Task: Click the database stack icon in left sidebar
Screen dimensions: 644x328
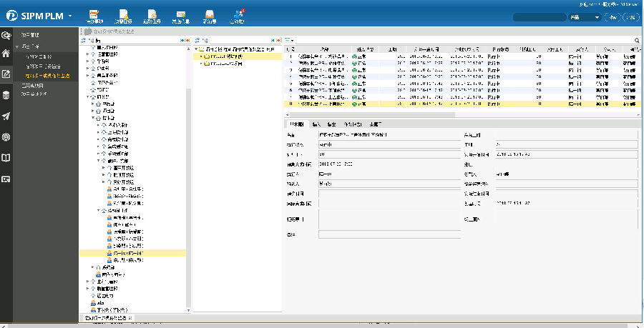Action: [x=6, y=95]
